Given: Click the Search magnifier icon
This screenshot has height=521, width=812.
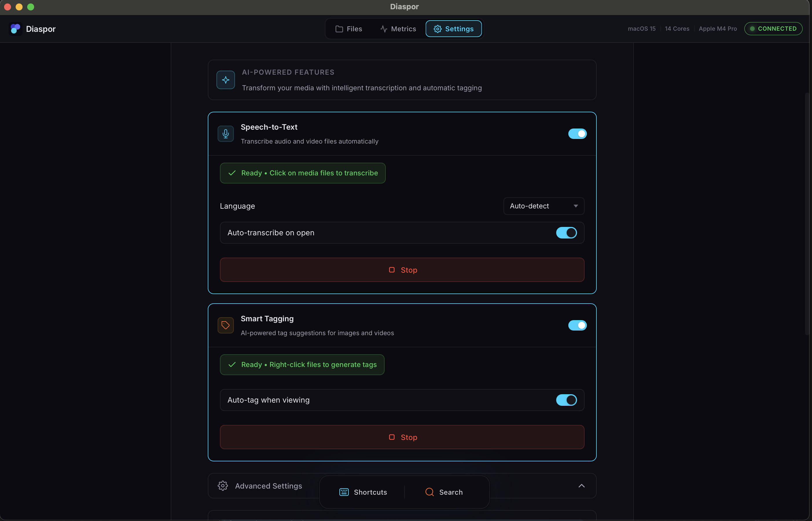Looking at the screenshot, I should coord(429,492).
